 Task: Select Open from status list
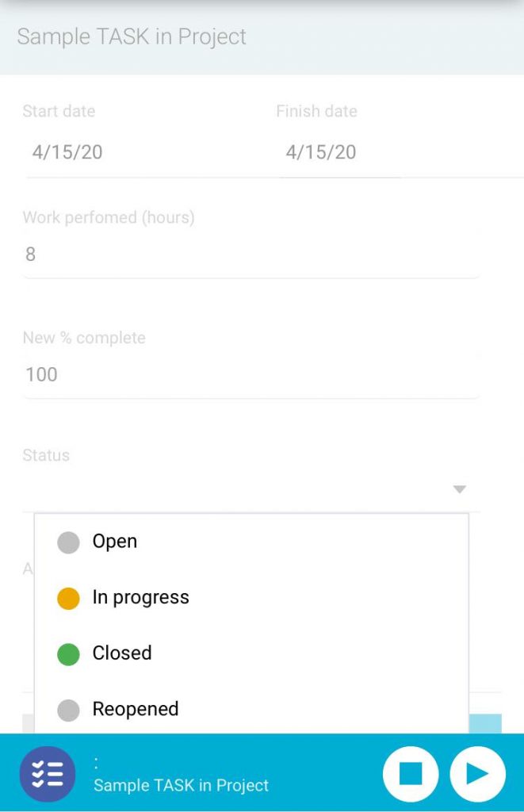115,542
